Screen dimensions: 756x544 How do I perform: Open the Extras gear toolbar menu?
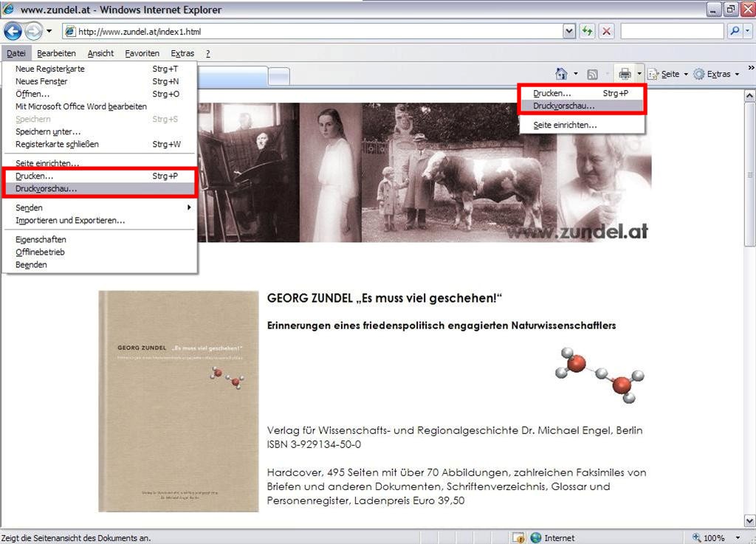click(x=716, y=75)
